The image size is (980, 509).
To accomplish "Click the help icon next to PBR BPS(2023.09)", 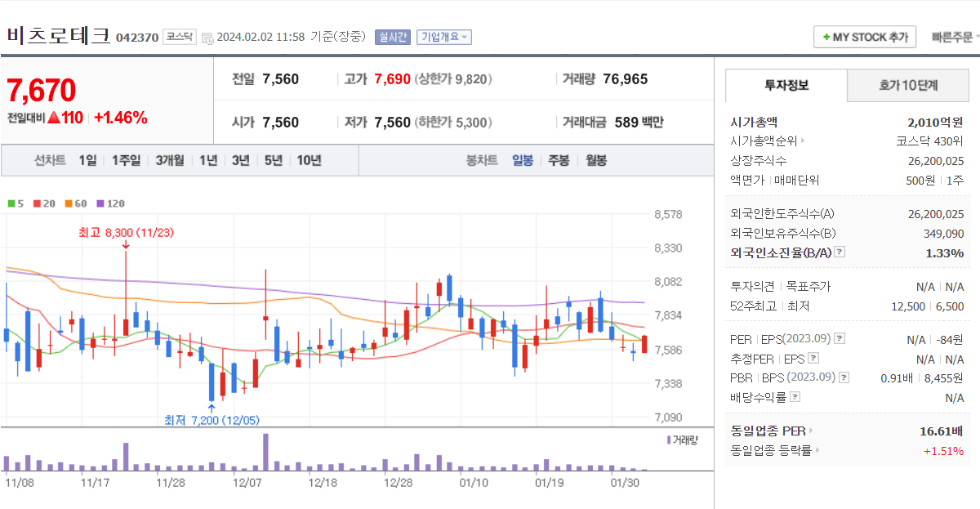I will [844, 377].
